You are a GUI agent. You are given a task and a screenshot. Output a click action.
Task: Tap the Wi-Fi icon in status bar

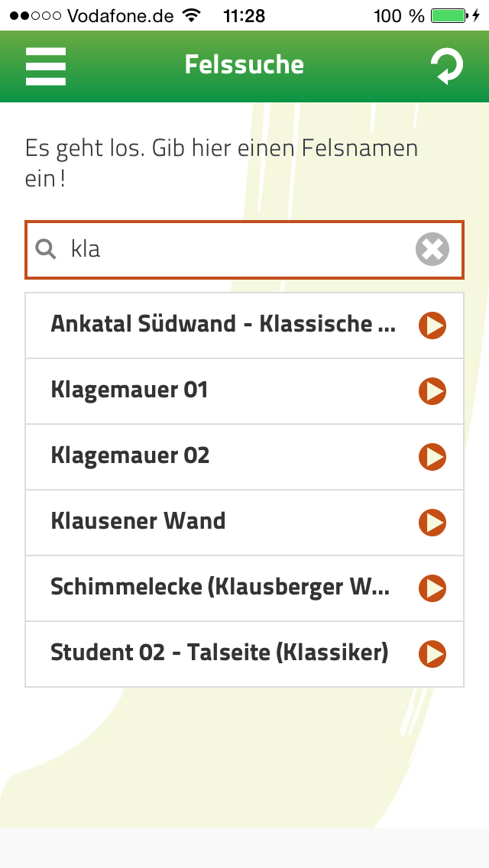click(192, 16)
